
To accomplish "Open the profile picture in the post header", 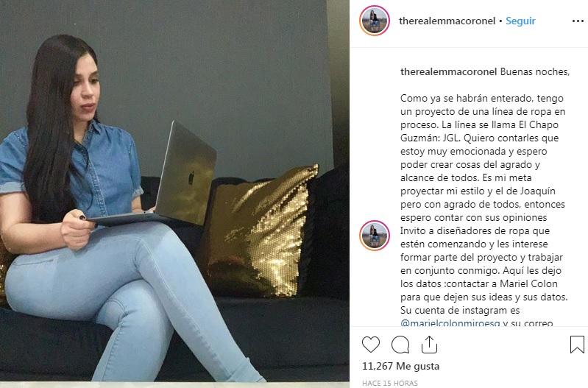I will pyautogui.click(x=375, y=21).
